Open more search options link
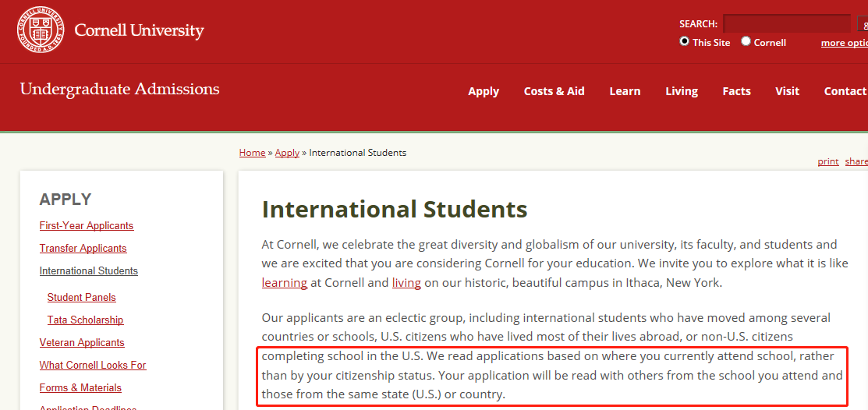Screen dimensions: 868x410 [844, 43]
